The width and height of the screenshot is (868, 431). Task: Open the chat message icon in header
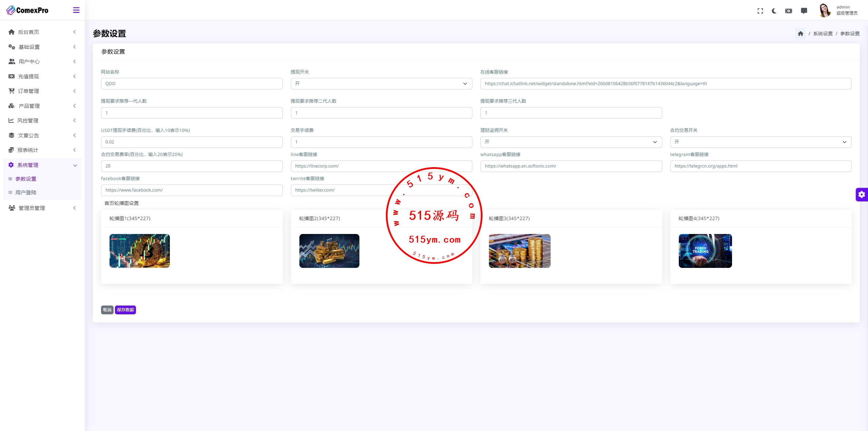click(804, 11)
